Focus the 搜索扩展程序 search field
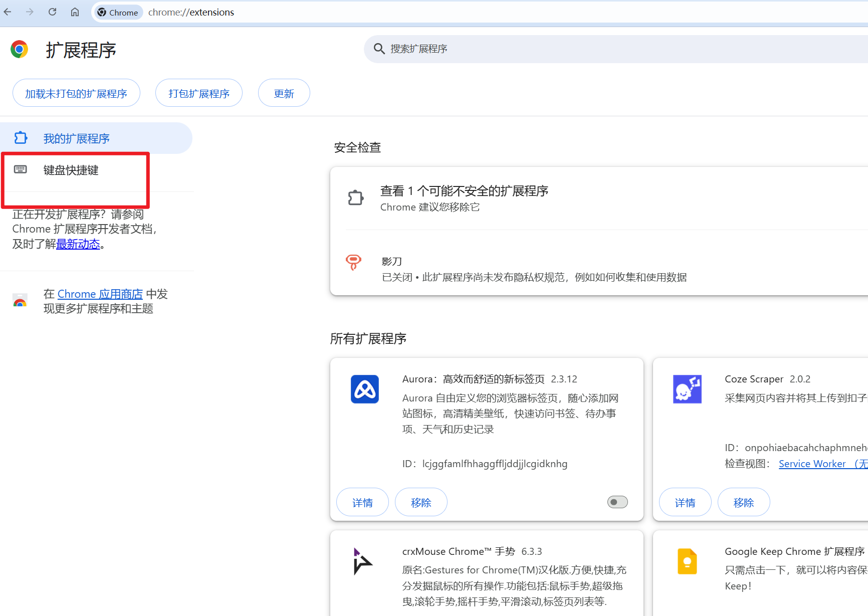This screenshot has width=868, height=616. (x=616, y=49)
